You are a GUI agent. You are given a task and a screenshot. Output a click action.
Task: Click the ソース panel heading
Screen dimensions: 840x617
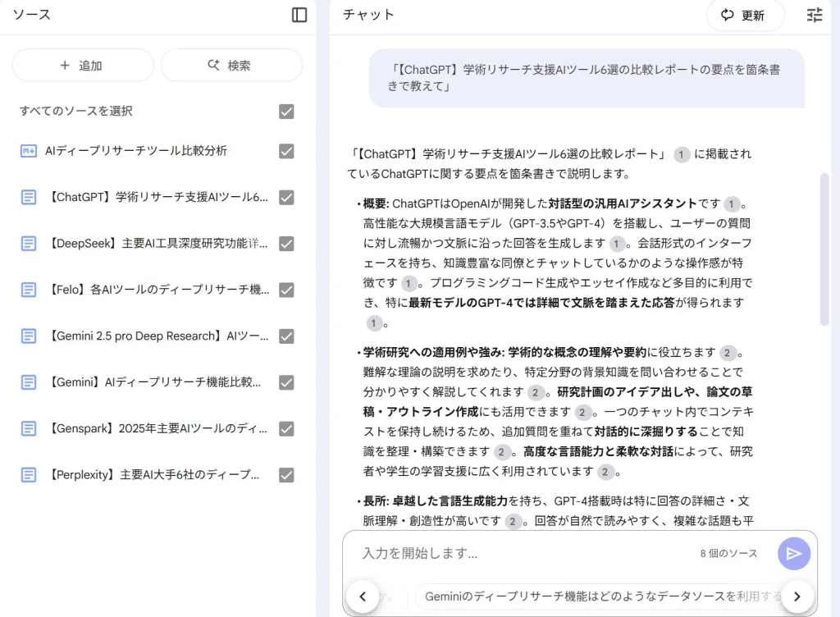tap(32, 15)
